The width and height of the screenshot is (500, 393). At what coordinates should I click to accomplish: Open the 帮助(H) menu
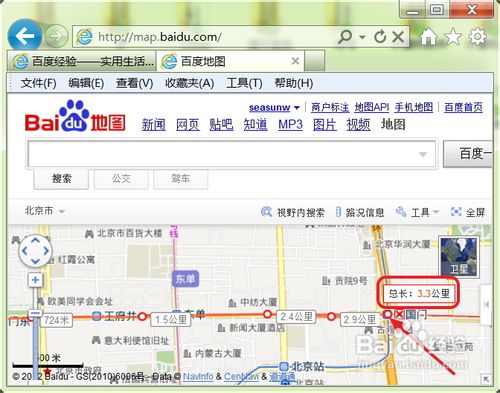click(x=294, y=83)
